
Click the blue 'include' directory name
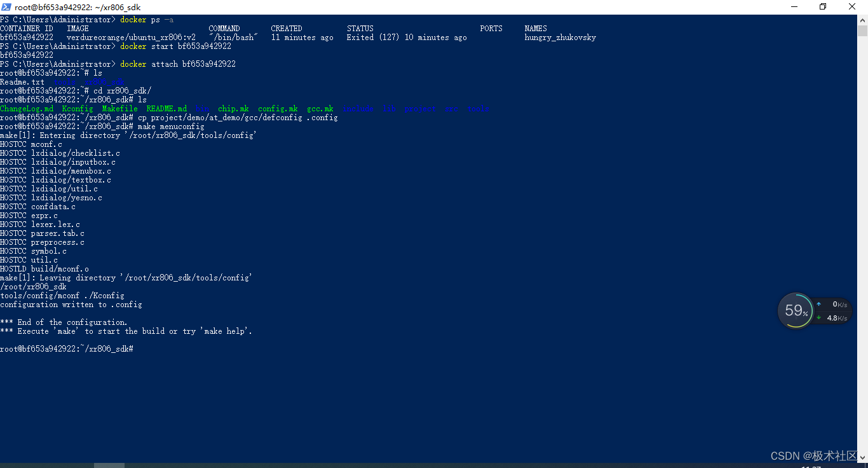pyautogui.click(x=358, y=109)
